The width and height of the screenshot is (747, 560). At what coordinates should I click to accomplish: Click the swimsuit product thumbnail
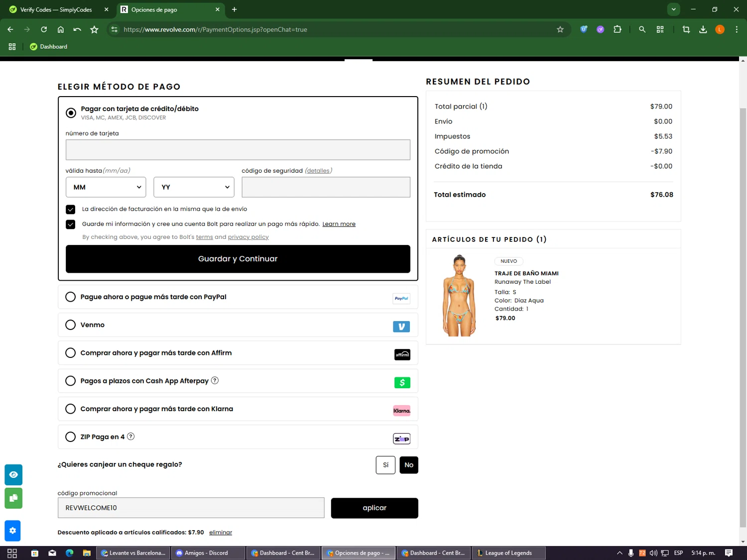click(459, 296)
